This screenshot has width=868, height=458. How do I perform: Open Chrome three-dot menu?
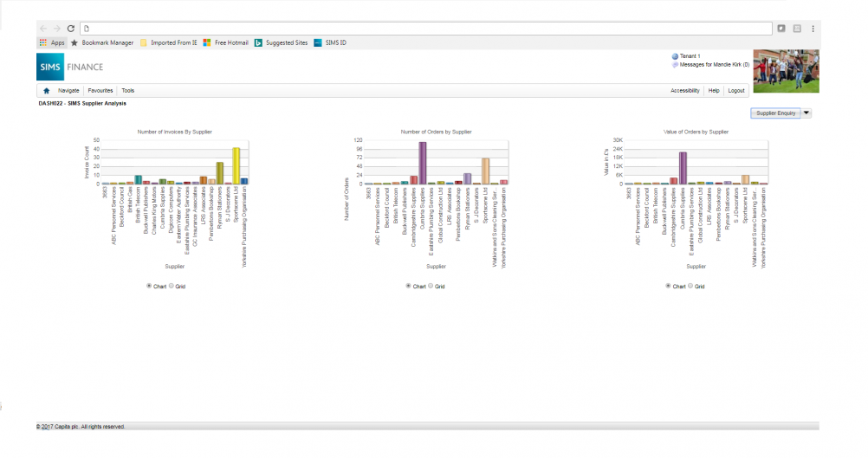point(813,29)
